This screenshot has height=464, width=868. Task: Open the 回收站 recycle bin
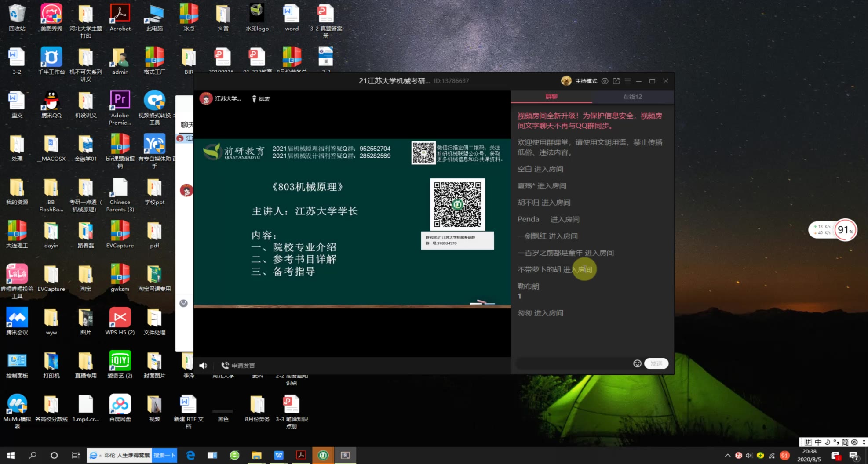click(17, 18)
